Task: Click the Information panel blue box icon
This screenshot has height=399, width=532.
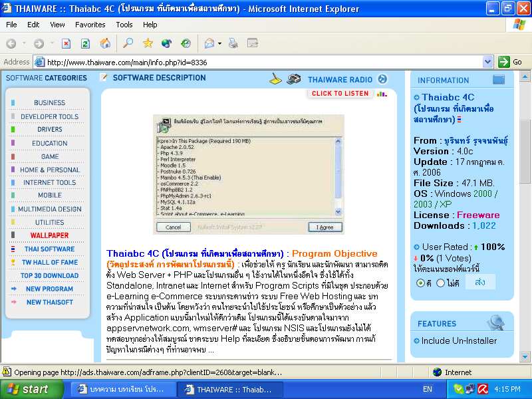Action: (498, 80)
